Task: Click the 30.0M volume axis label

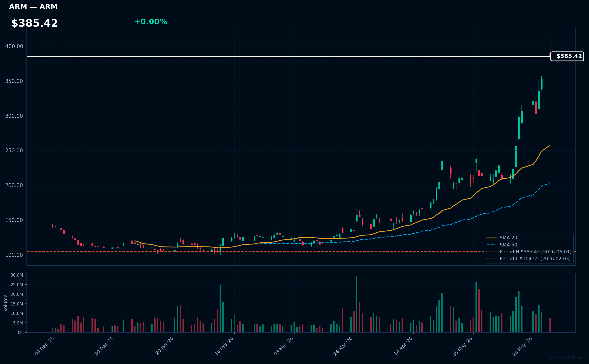Action: point(17,275)
